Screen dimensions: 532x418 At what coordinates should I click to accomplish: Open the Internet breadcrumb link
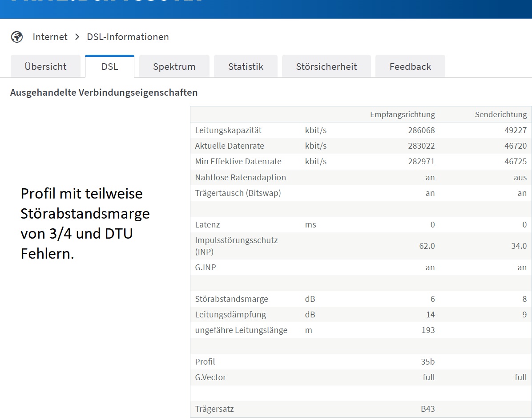[50, 37]
